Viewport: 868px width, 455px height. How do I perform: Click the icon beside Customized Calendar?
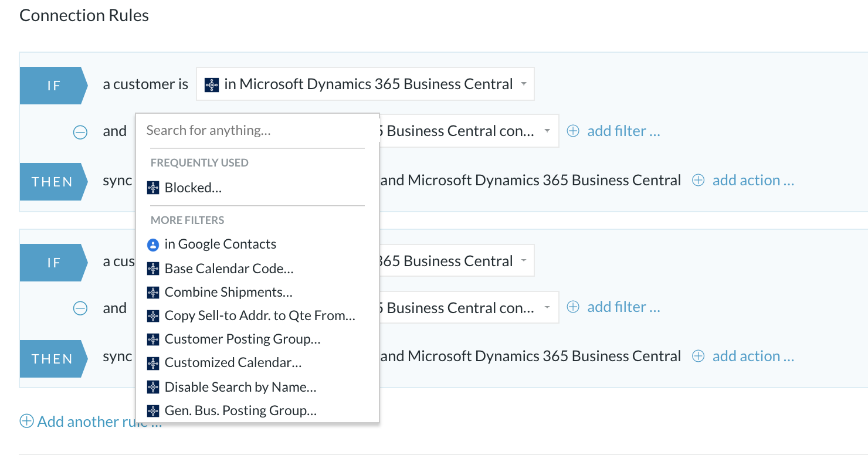153,363
